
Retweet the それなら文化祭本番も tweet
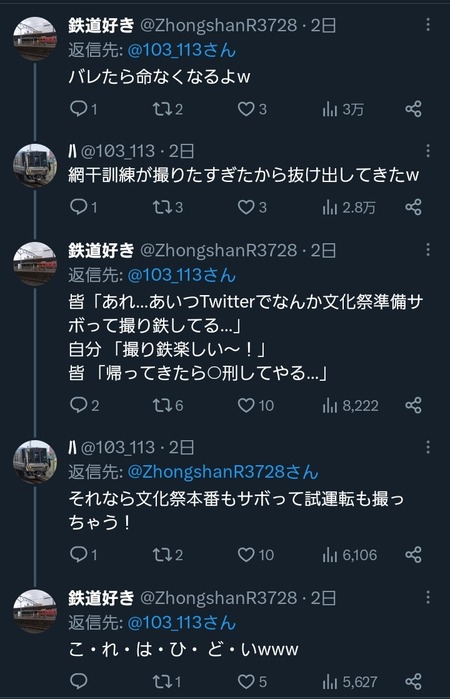(x=167, y=555)
